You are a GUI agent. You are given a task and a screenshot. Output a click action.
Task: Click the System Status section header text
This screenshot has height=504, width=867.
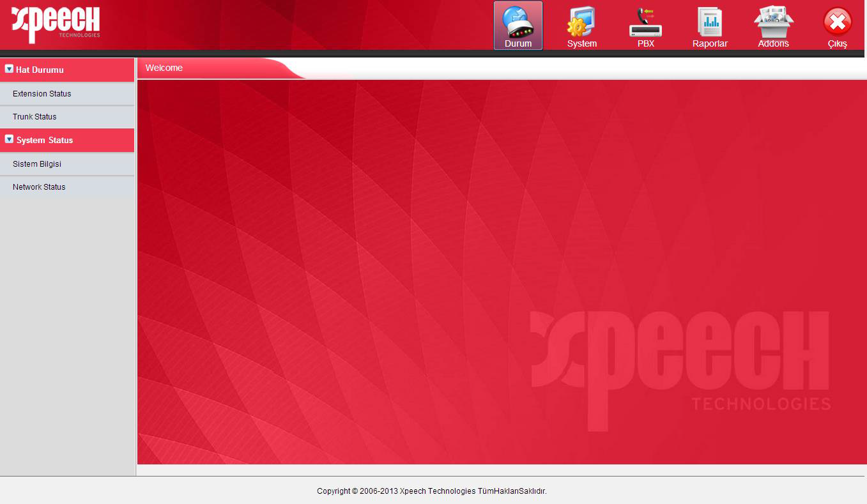coord(45,141)
